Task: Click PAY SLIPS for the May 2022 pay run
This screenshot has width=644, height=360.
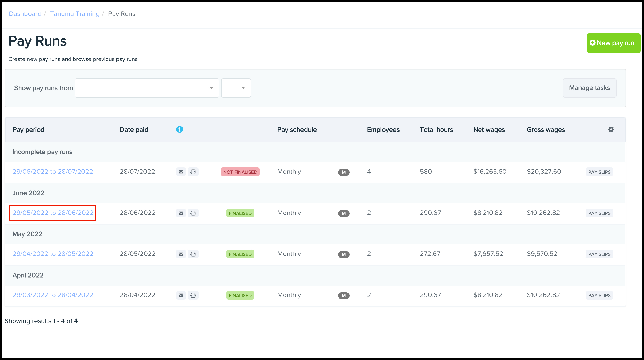Action: pos(599,254)
